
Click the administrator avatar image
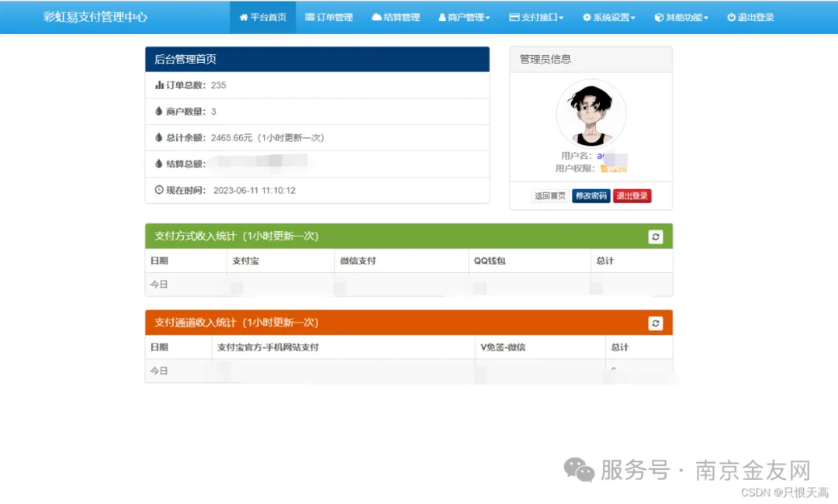tap(591, 113)
